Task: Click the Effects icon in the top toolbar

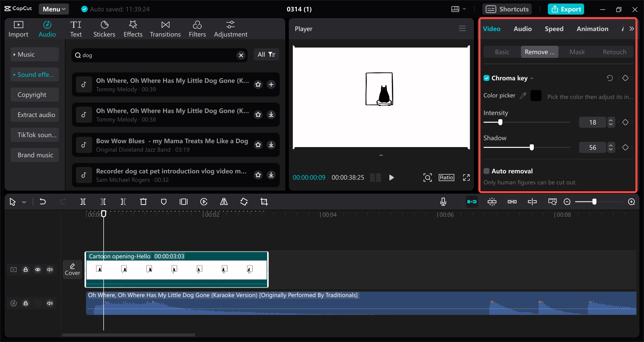Action: click(x=133, y=28)
